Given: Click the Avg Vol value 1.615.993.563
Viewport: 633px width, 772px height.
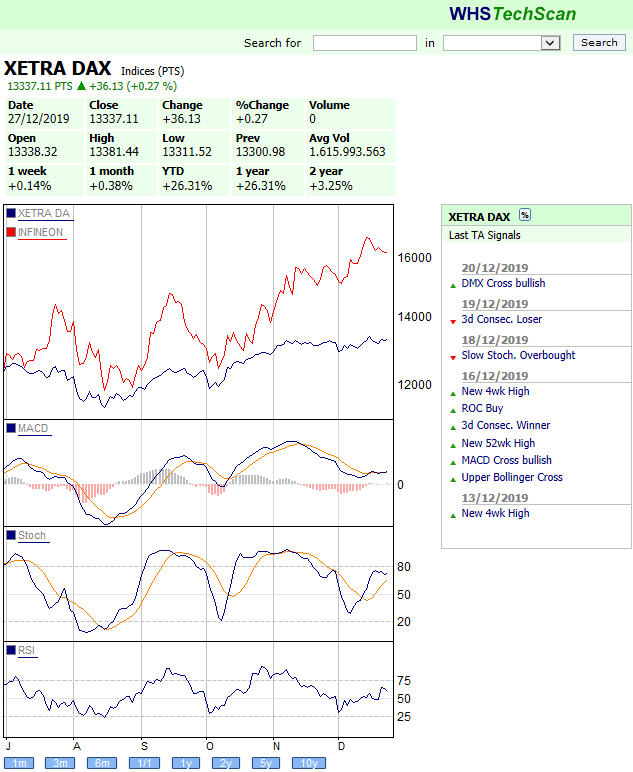Looking at the screenshot, I should click(347, 152).
